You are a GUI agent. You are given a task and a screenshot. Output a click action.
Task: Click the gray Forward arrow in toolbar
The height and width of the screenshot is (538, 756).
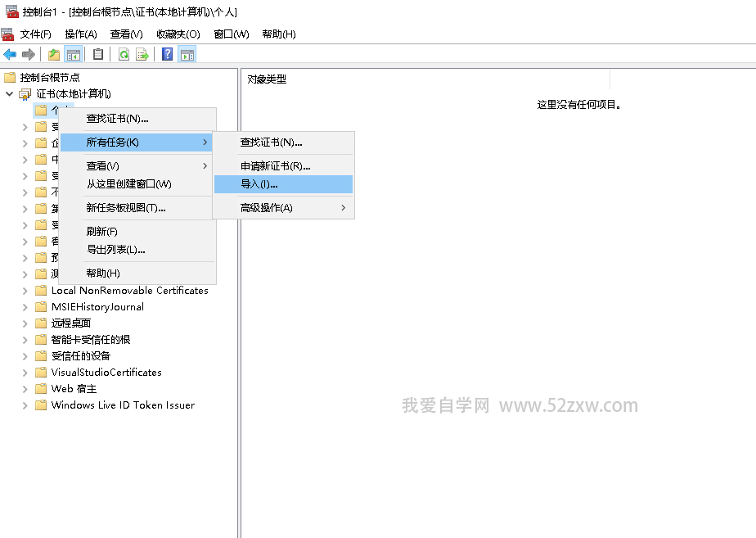29,55
